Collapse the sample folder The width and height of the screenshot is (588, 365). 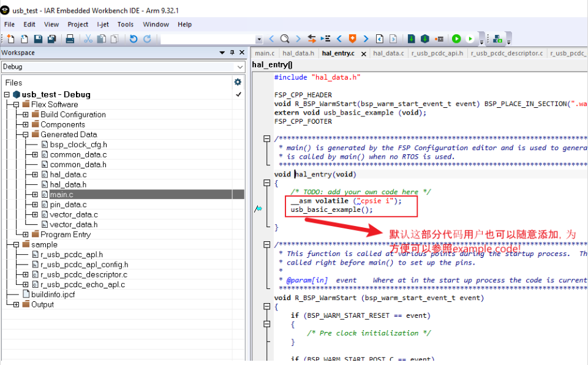tap(16, 244)
